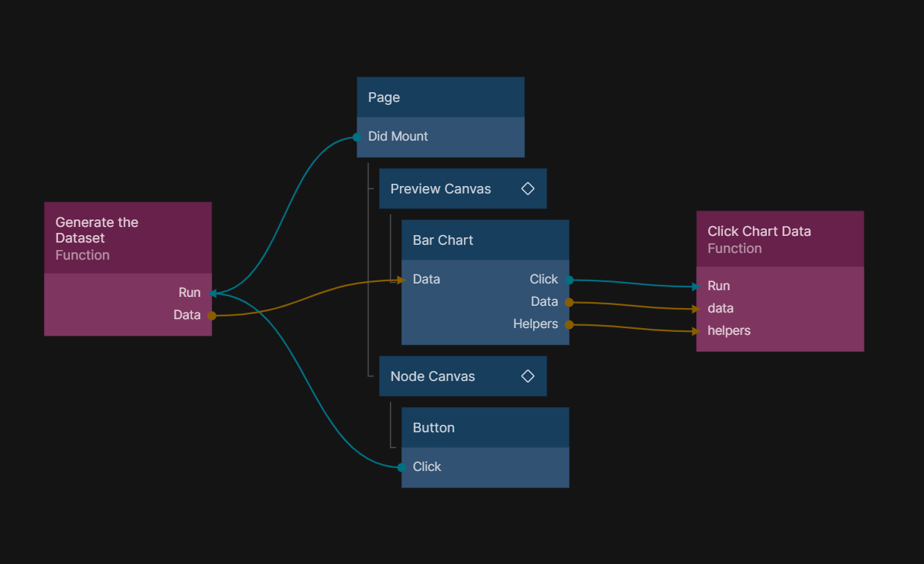Image resolution: width=924 pixels, height=564 pixels.
Task: Click the Bar Chart Helpers output dot
Action: (x=569, y=324)
